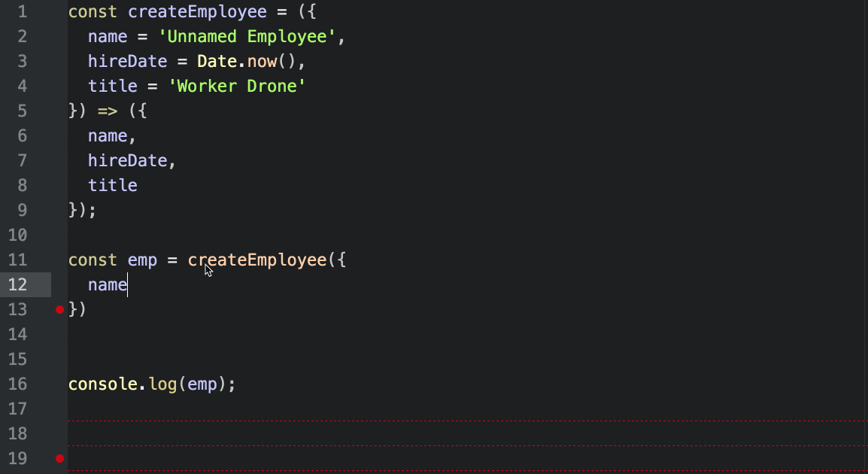Viewport: 868px width, 474px height.
Task: Place cursor after name on line 12
Action: click(128, 284)
